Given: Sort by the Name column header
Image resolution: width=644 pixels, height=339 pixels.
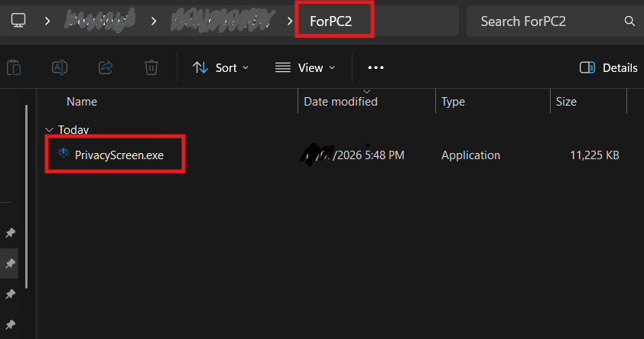Looking at the screenshot, I should (x=82, y=102).
